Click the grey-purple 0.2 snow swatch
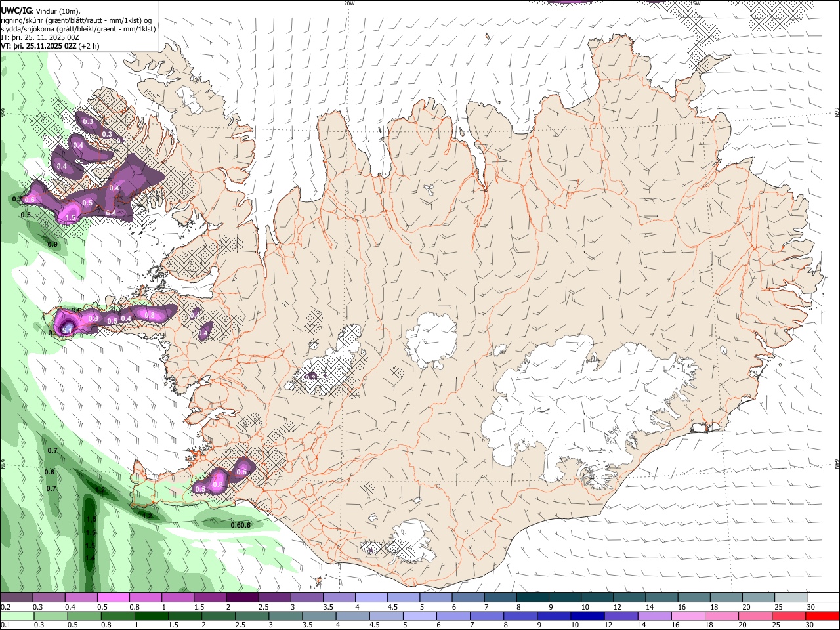The width and height of the screenshot is (840, 630). tap(16, 598)
